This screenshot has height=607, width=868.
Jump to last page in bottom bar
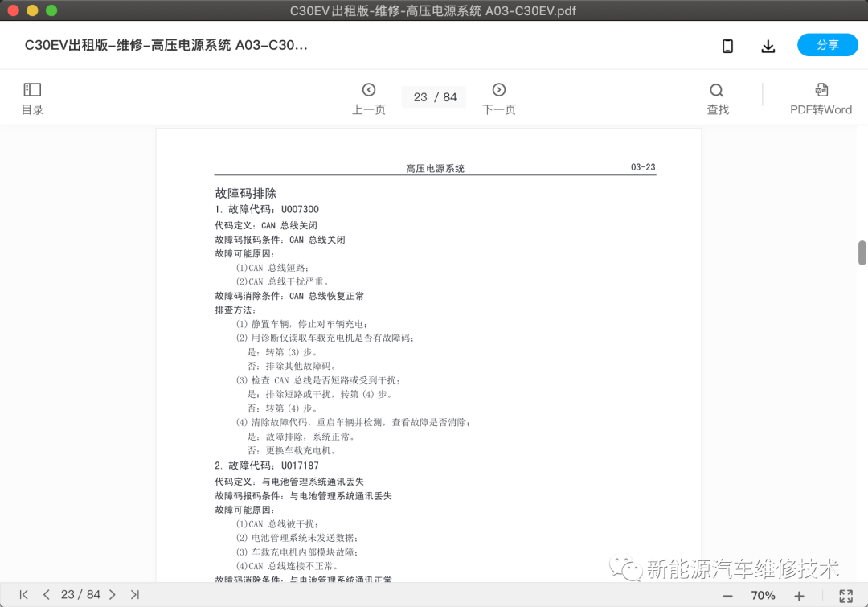(134, 595)
